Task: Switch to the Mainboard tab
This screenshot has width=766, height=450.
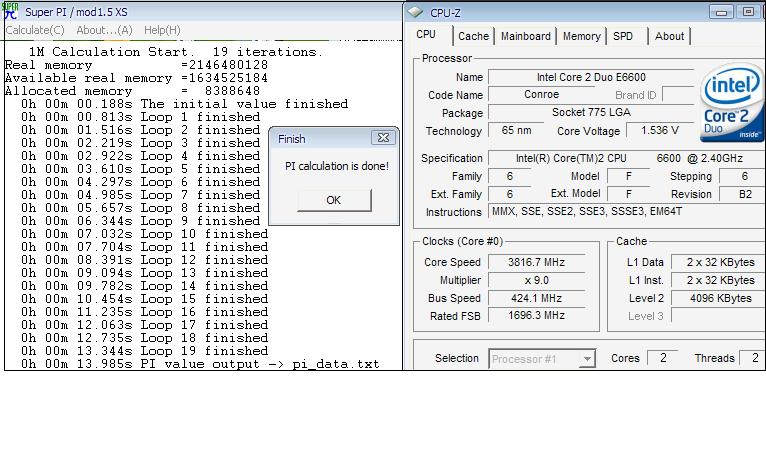Action: point(525,36)
